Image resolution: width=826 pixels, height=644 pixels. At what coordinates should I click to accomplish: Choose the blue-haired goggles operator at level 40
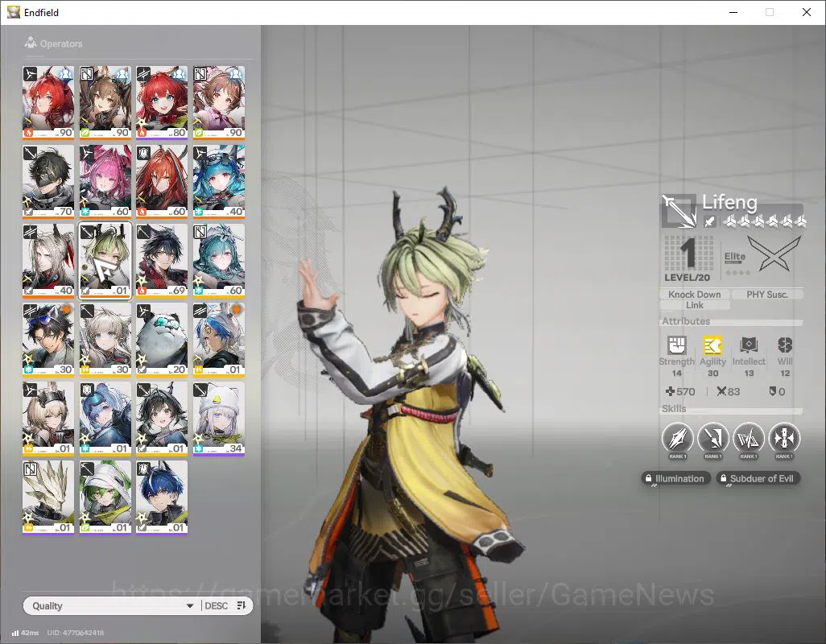[x=219, y=181]
